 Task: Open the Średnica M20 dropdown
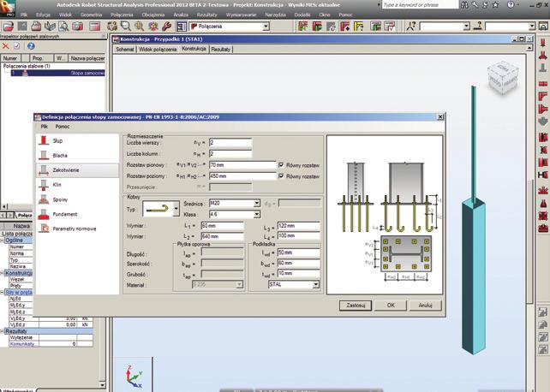[x=257, y=203]
